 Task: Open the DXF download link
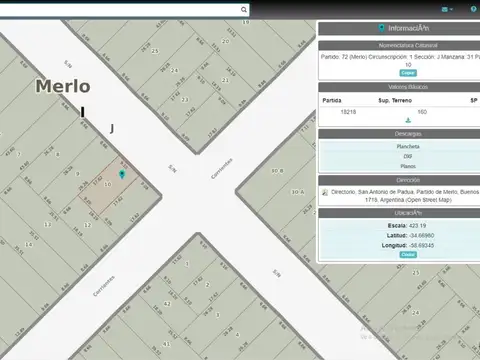[x=408, y=156]
